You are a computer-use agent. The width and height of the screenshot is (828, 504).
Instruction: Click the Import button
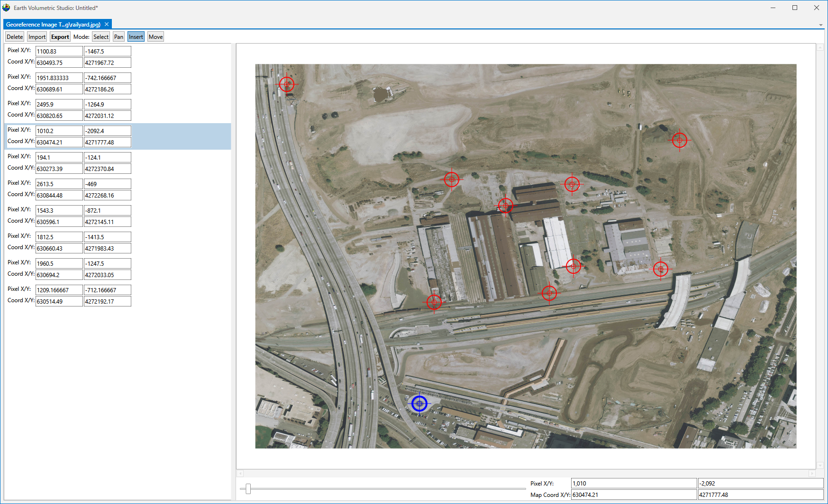(x=37, y=37)
